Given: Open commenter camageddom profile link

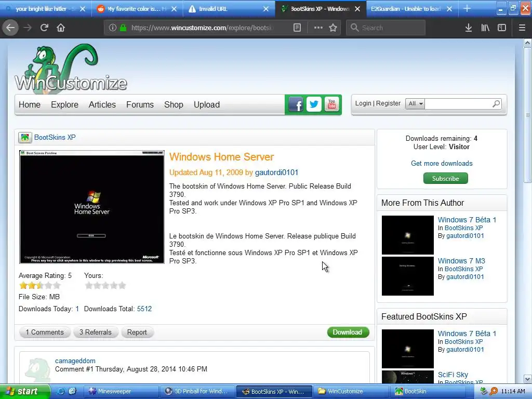Looking at the screenshot, I should point(75,361).
